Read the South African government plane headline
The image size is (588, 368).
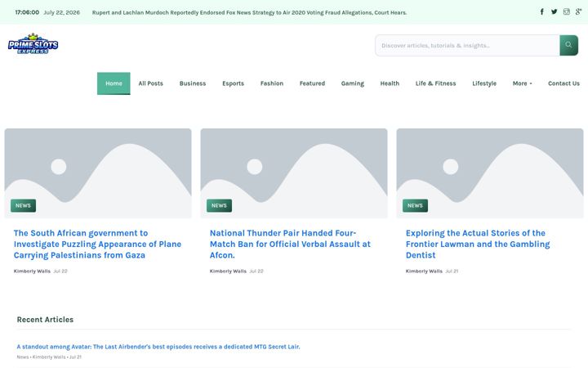tap(97, 244)
